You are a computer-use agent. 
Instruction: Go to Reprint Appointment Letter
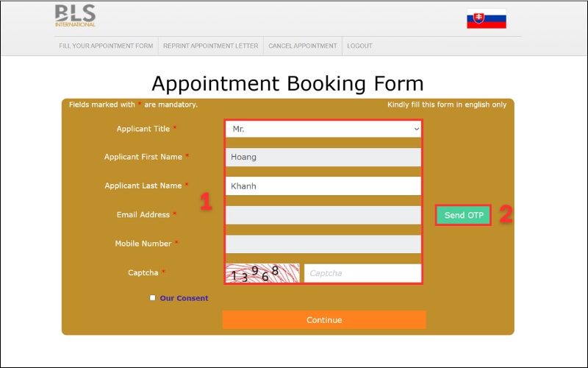(x=210, y=46)
